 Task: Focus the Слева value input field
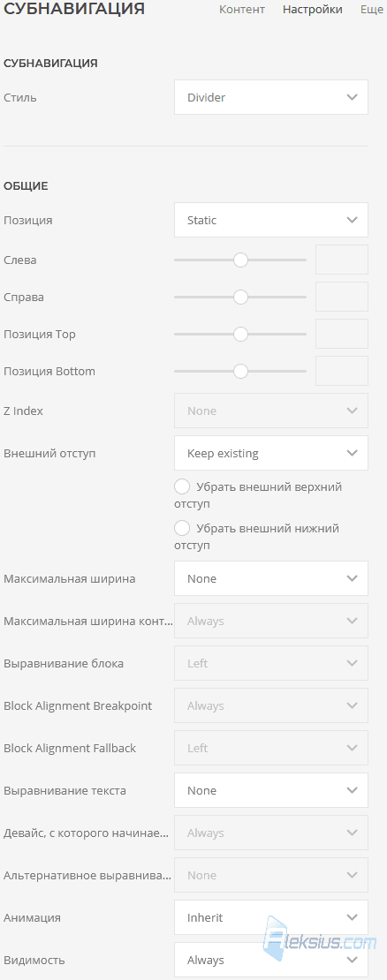[x=342, y=260]
